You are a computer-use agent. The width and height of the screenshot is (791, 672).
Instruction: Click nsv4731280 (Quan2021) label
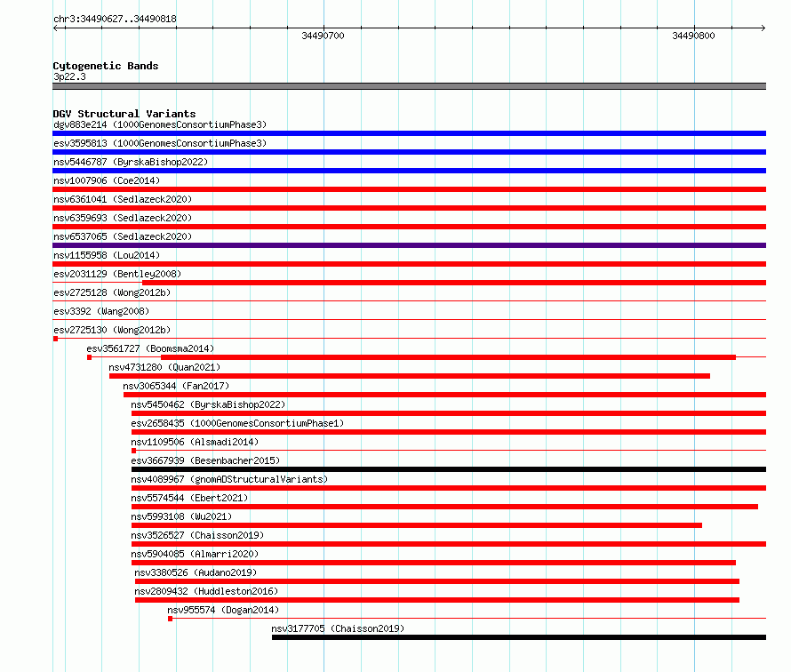(164, 367)
